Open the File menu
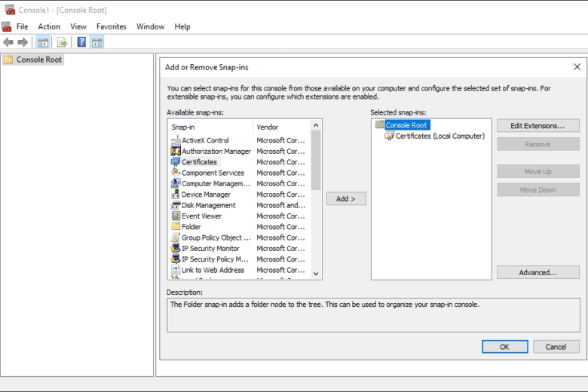Viewport: 588px width, 392px height. (x=22, y=26)
